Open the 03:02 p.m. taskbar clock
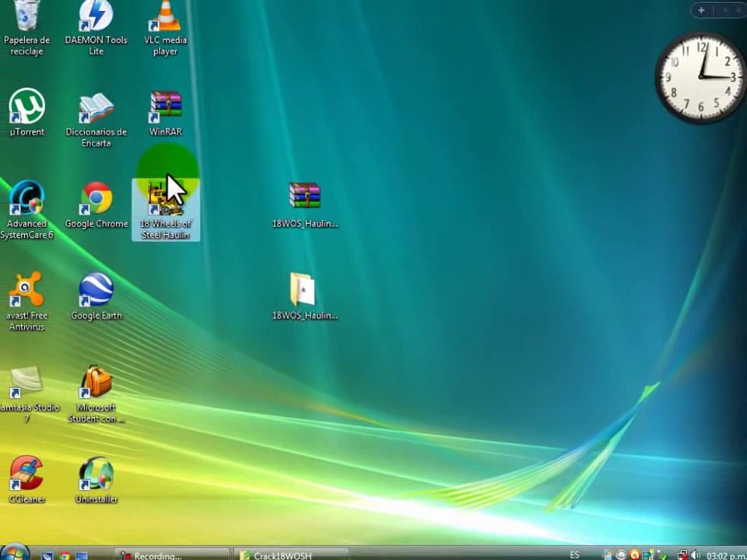Screen dimensions: 747x560 (x=726, y=555)
